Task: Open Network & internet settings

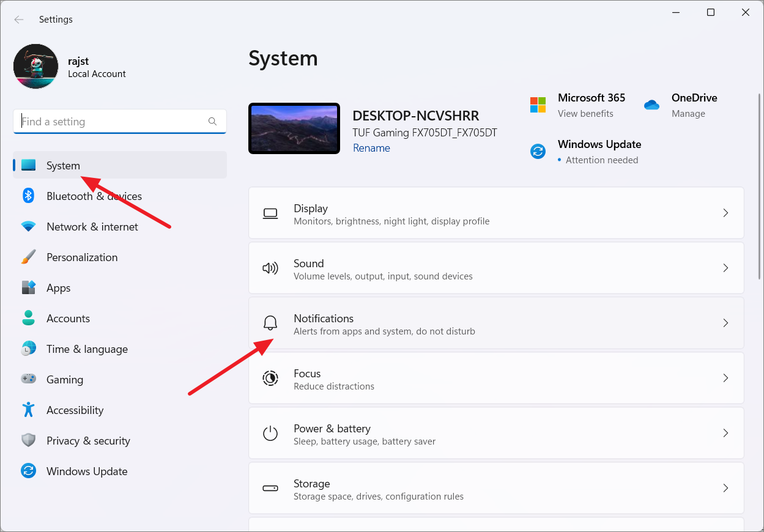Action: point(120,226)
